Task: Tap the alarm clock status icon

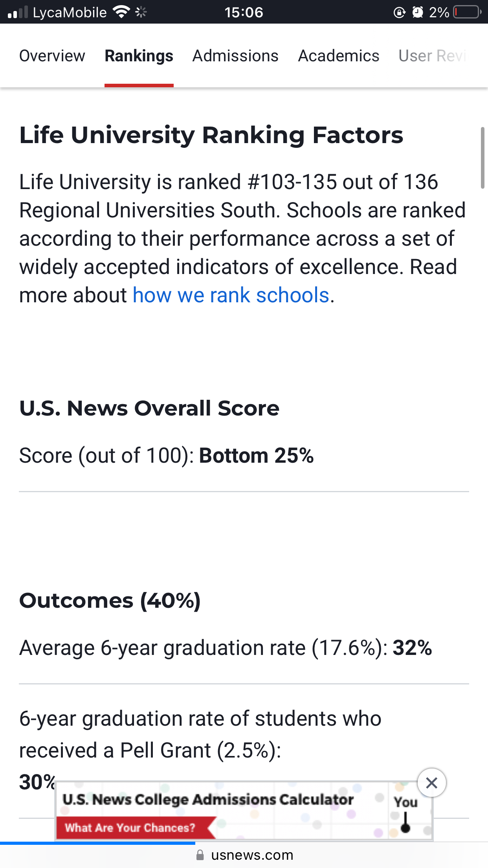Action: (417, 13)
